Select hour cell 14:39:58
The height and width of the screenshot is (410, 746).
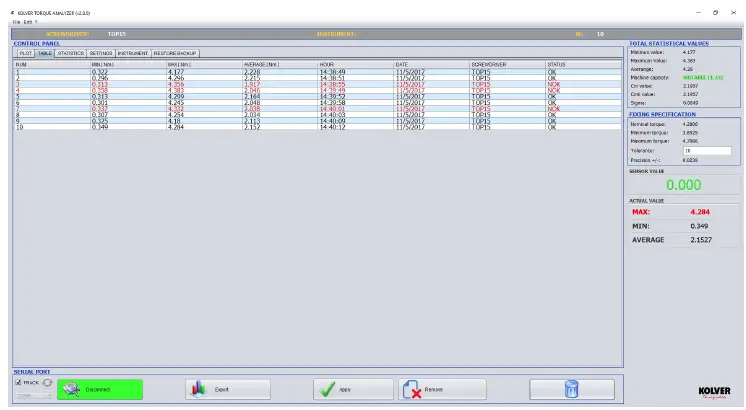(356, 103)
